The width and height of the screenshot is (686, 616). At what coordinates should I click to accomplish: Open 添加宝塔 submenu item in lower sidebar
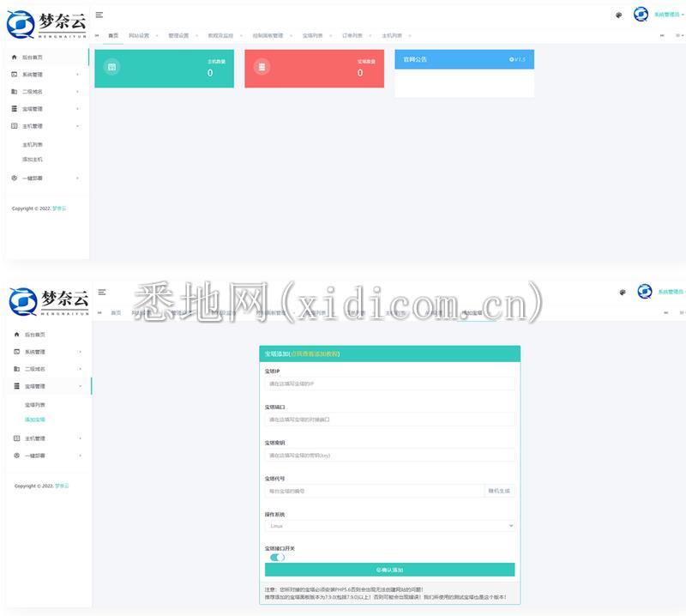pos(35,420)
